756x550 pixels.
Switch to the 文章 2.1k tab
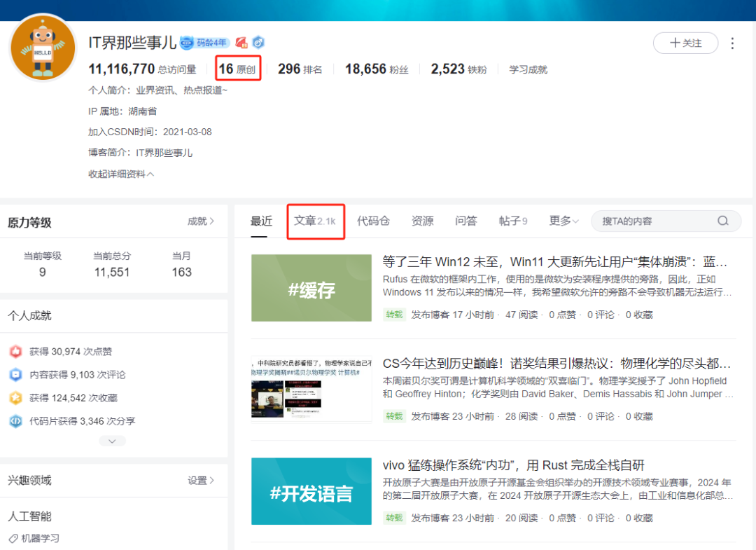pos(315,221)
